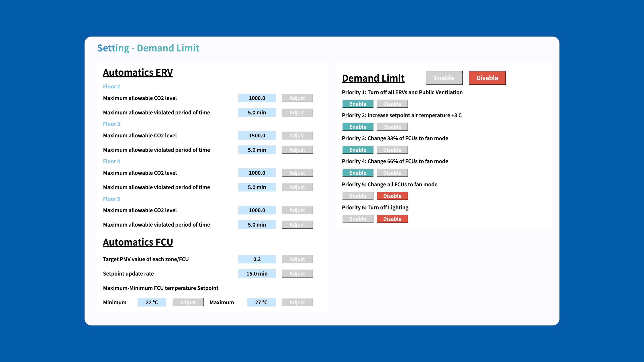Enable Priority 2 setpoint increase

coord(358,127)
